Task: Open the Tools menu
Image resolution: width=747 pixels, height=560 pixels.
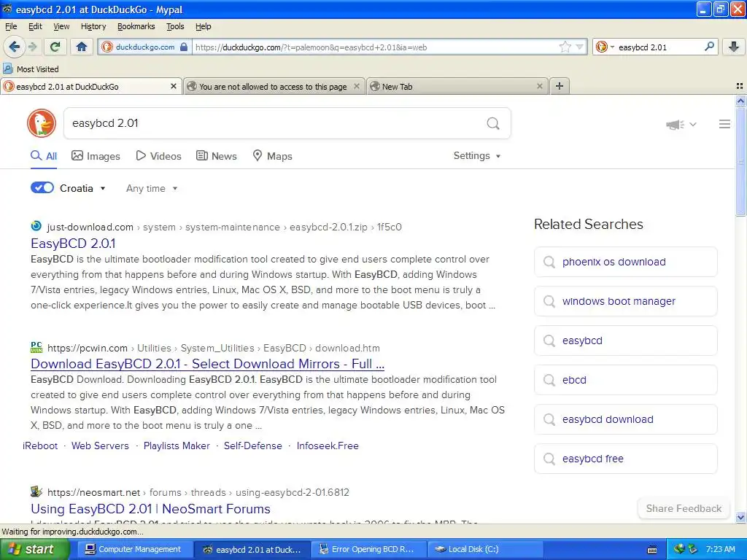Action: click(175, 26)
